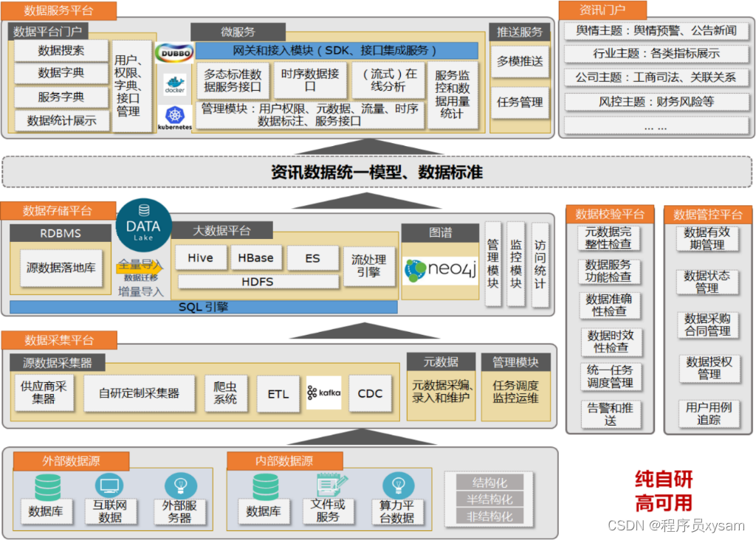Image resolution: width=756 pixels, height=540 pixels.
Task: Click the 数据统计展示 box
Action: [x=62, y=121]
